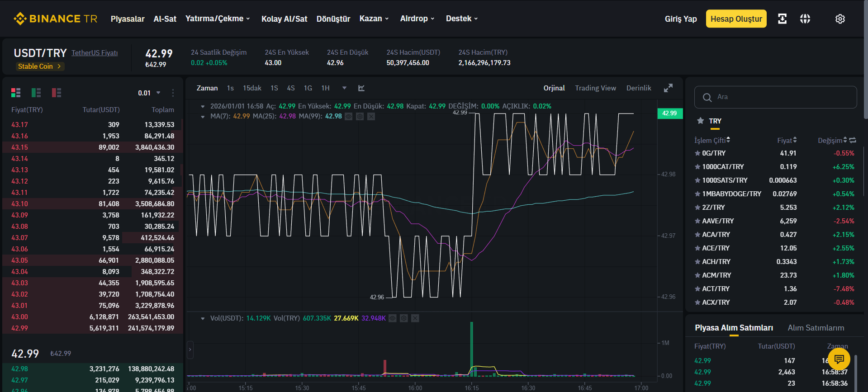This screenshot has height=392, width=868.
Task: Expand more chart time intervals arrow
Action: coord(344,88)
